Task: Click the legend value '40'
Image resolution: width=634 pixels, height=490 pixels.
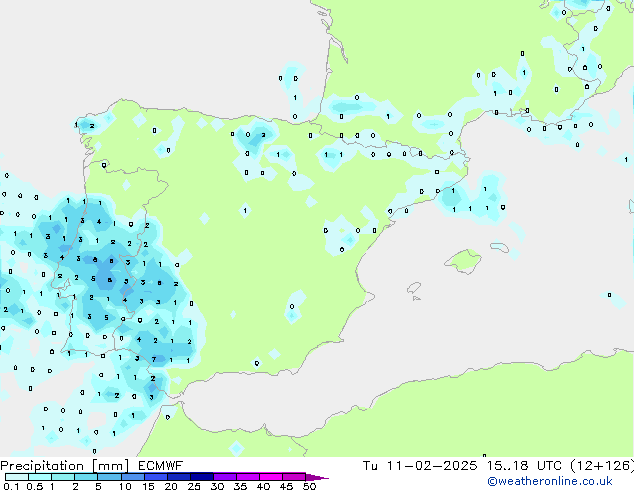Action: coord(263,486)
